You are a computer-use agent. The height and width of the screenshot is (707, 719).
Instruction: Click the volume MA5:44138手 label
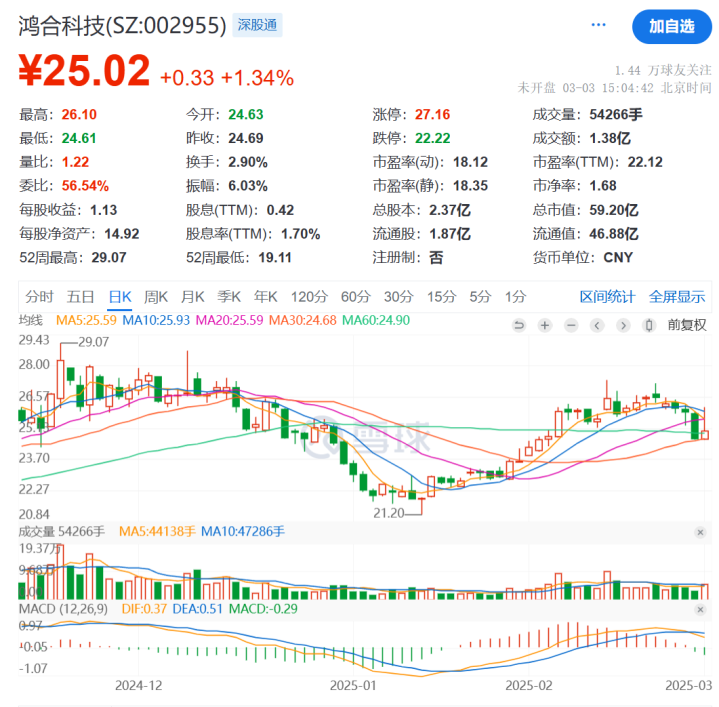pos(157,531)
